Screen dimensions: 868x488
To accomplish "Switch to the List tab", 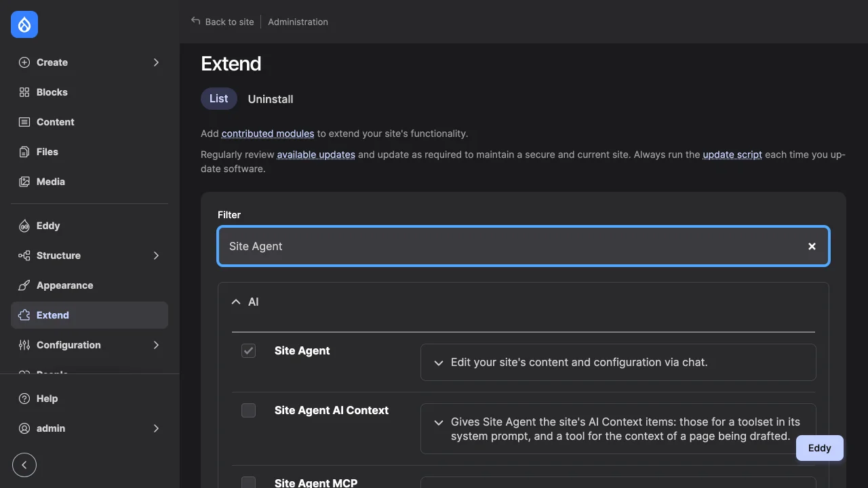I will coord(218,98).
